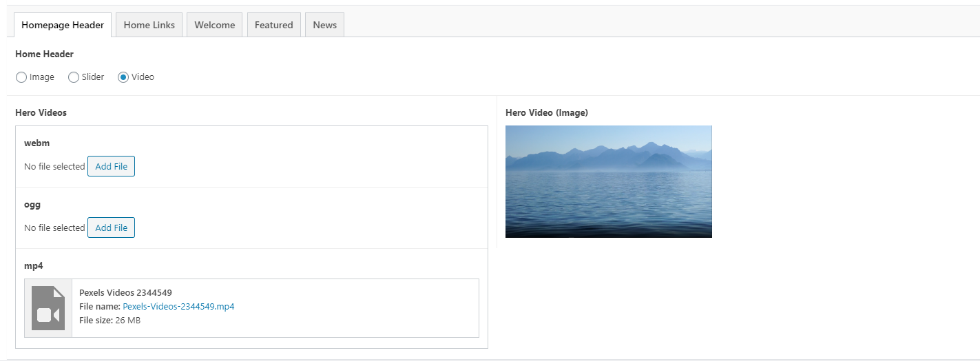Image resolution: width=980 pixels, height=364 pixels.
Task: Switch to the Home Links tab
Action: point(149,25)
